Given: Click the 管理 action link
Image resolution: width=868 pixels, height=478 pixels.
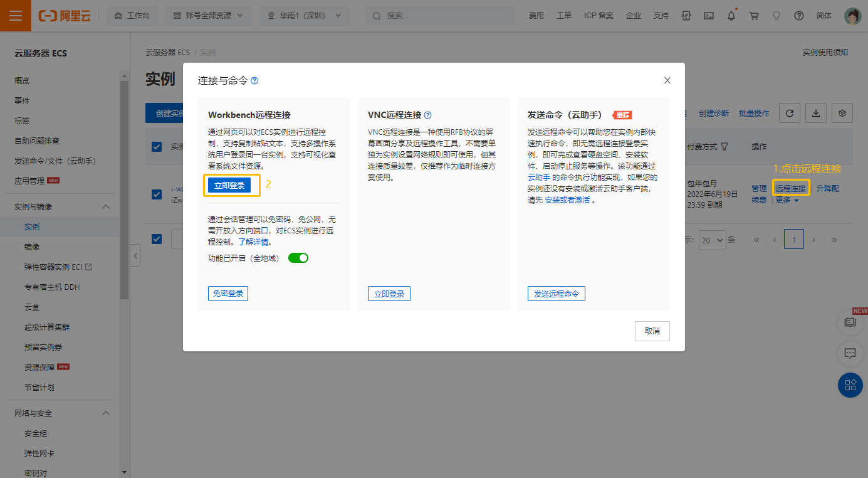Looking at the screenshot, I should click(759, 188).
